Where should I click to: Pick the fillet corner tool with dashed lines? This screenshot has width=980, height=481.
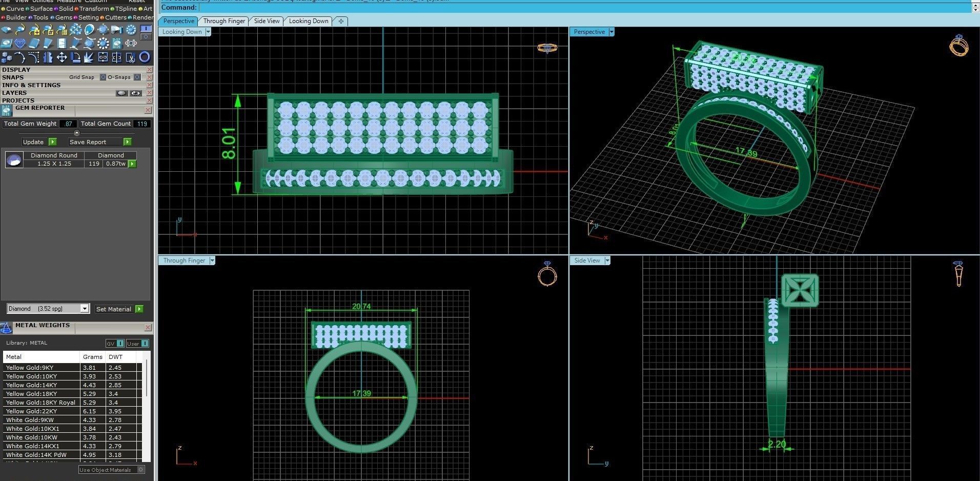point(34,57)
